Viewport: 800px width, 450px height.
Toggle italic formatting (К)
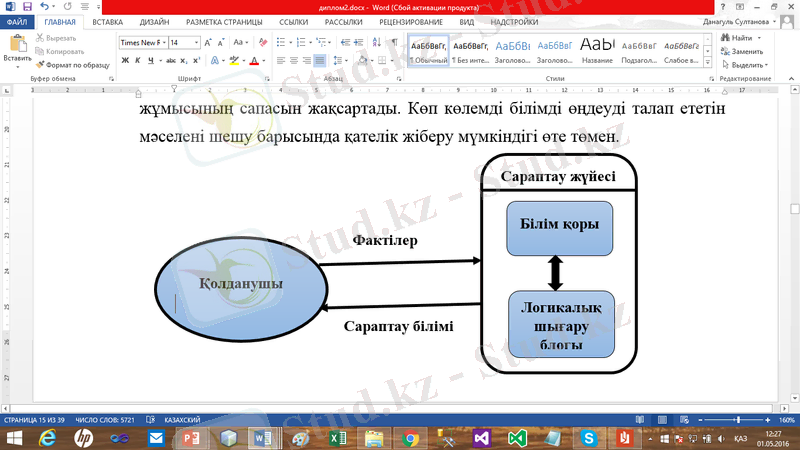[138, 60]
